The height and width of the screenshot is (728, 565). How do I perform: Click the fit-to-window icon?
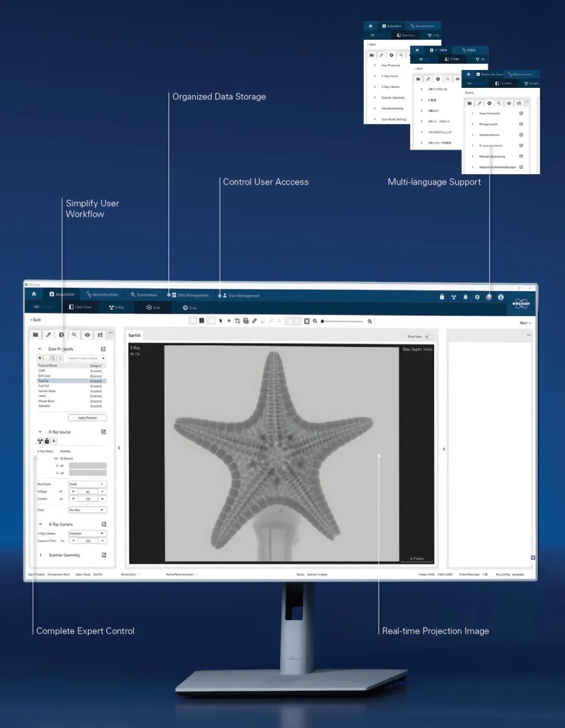click(x=307, y=321)
